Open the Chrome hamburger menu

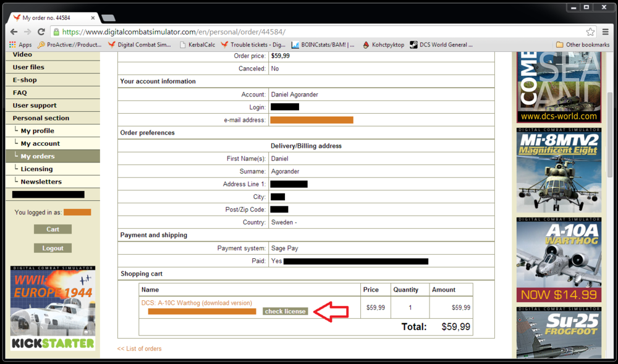tap(606, 32)
